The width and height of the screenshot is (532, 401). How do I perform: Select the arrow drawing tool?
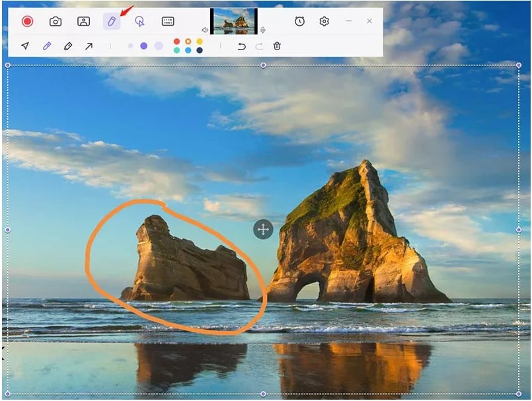(x=89, y=46)
